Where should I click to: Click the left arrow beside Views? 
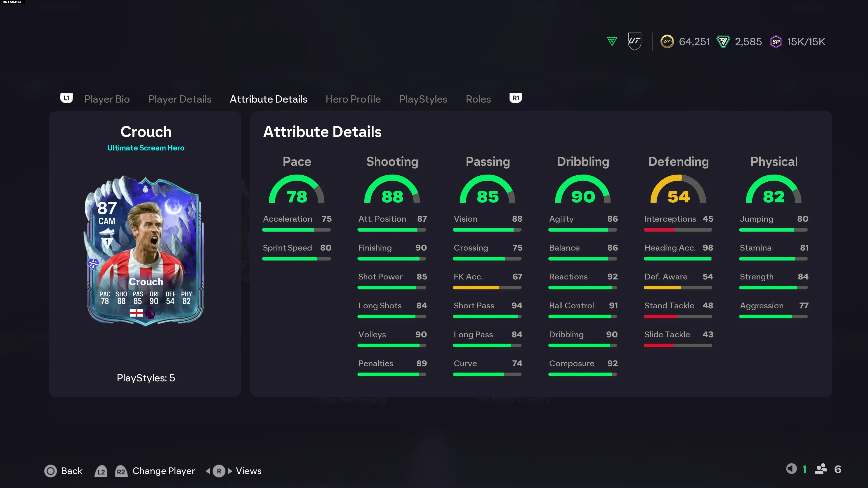tap(208, 471)
